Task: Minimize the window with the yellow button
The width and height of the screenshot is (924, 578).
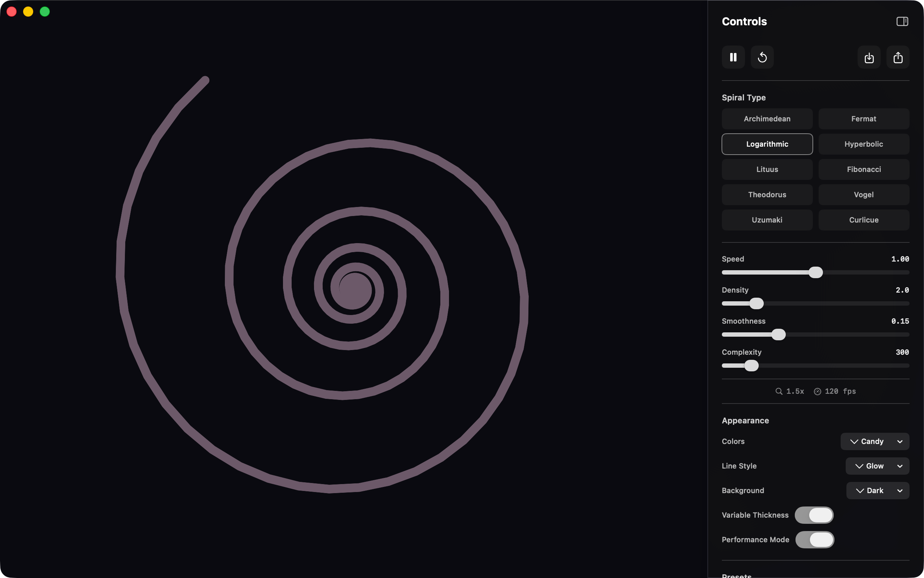Action: (x=28, y=12)
